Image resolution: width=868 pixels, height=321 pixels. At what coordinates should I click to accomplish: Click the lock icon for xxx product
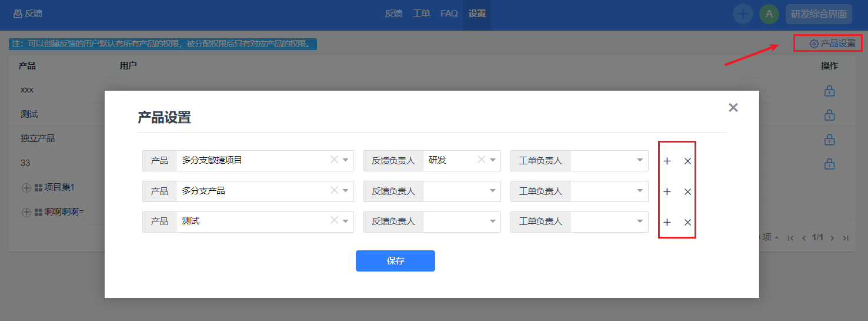pyautogui.click(x=829, y=91)
